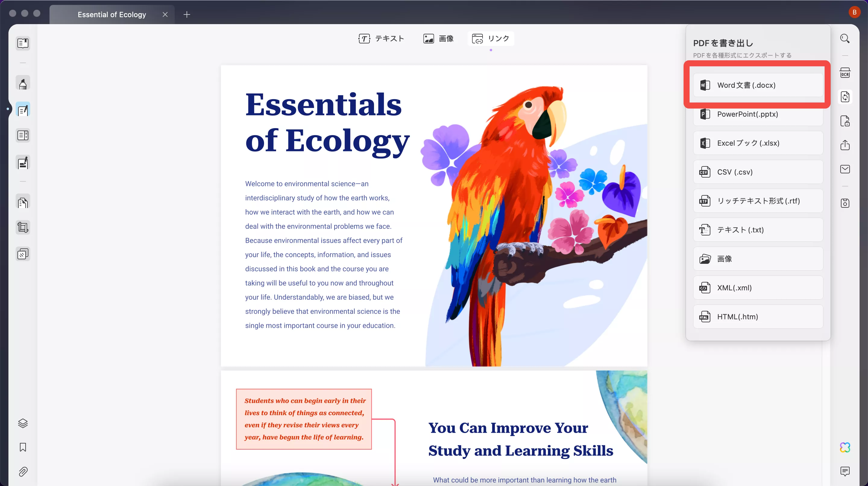This screenshot has height=486, width=868.
Task: Select the highlighter comment tool
Action: pyautogui.click(x=23, y=83)
